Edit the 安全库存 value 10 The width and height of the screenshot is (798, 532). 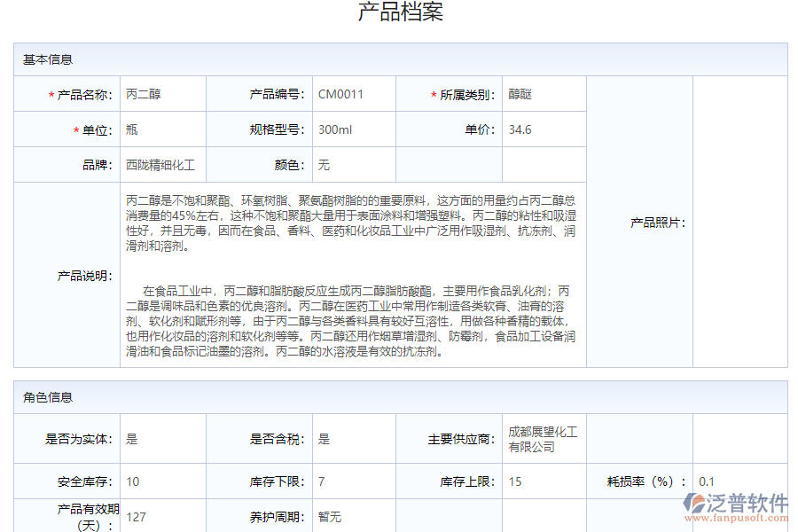coord(161,482)
